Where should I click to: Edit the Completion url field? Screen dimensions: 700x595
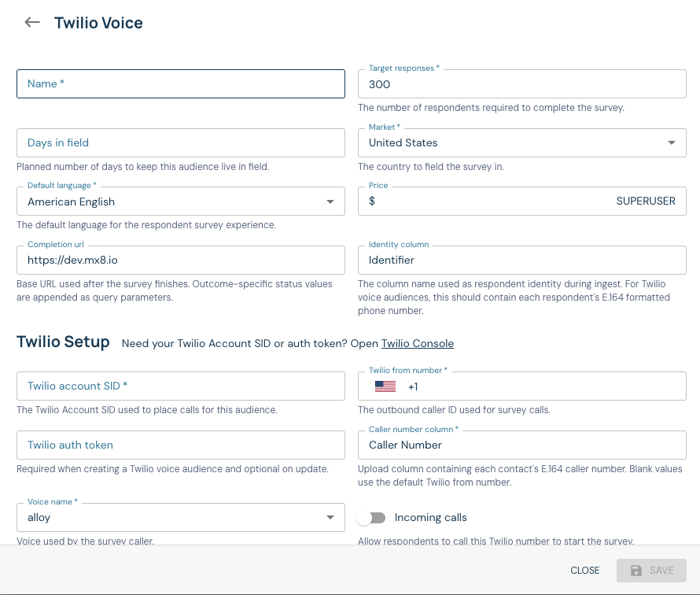pos(181,260)
